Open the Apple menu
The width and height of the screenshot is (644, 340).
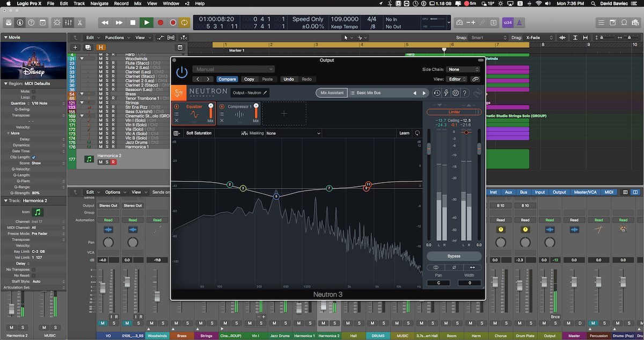(8, 4)
